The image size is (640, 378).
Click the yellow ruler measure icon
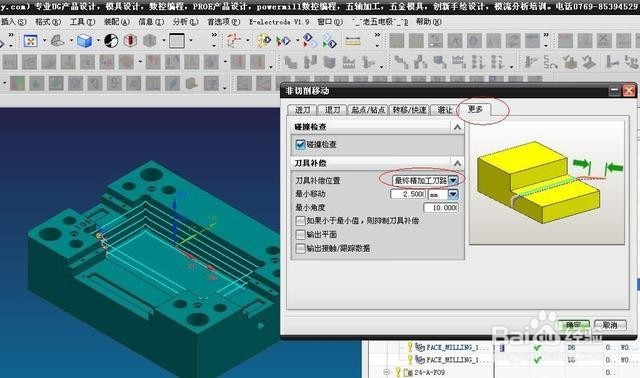coord(353,41)
